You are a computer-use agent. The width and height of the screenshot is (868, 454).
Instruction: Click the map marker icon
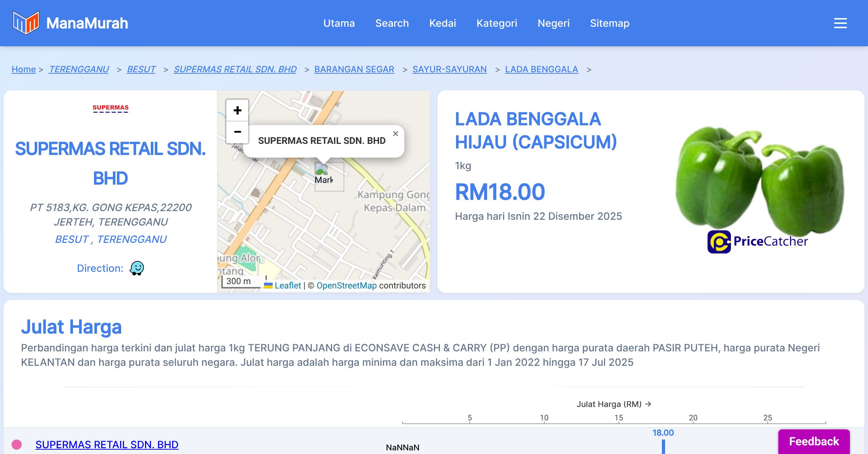point(322,170)
